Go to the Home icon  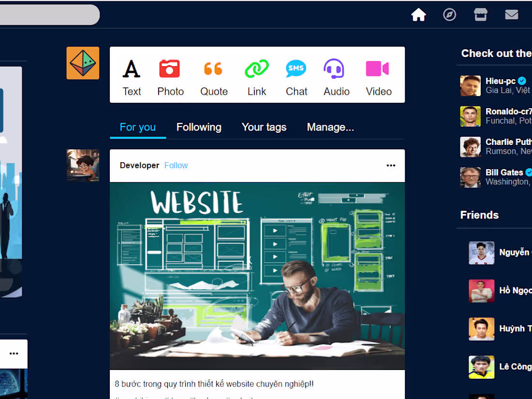418,14
